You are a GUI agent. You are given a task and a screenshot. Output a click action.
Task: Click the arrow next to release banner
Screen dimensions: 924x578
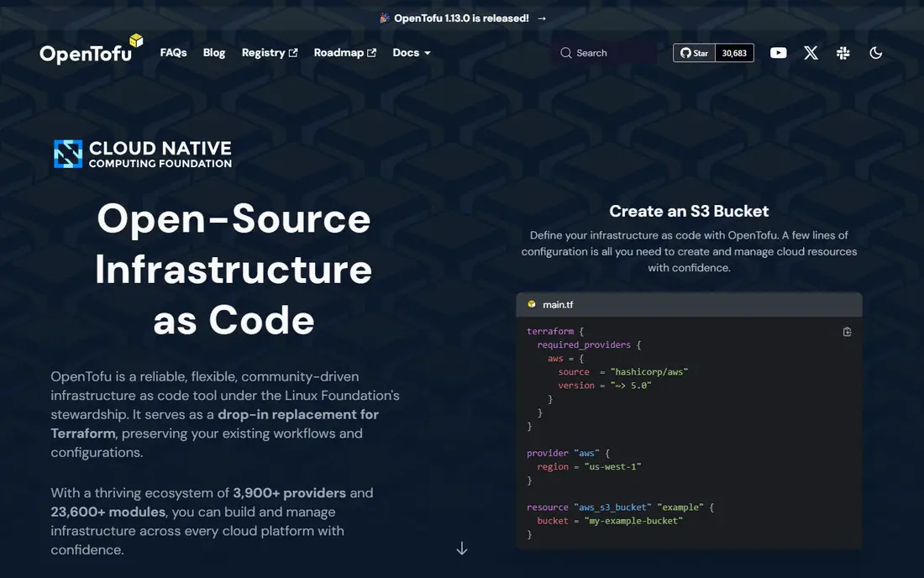point(542,18)
